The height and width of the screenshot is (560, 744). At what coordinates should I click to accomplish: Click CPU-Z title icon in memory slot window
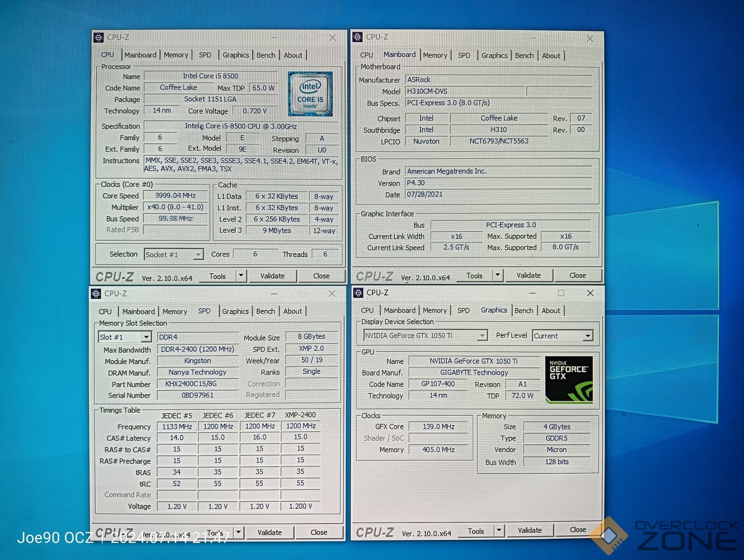pos(96,294)
